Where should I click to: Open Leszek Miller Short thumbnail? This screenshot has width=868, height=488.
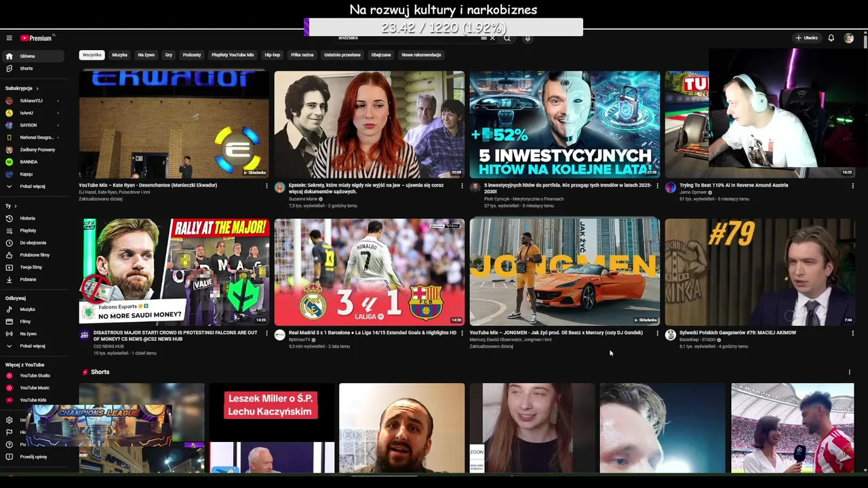272,428
